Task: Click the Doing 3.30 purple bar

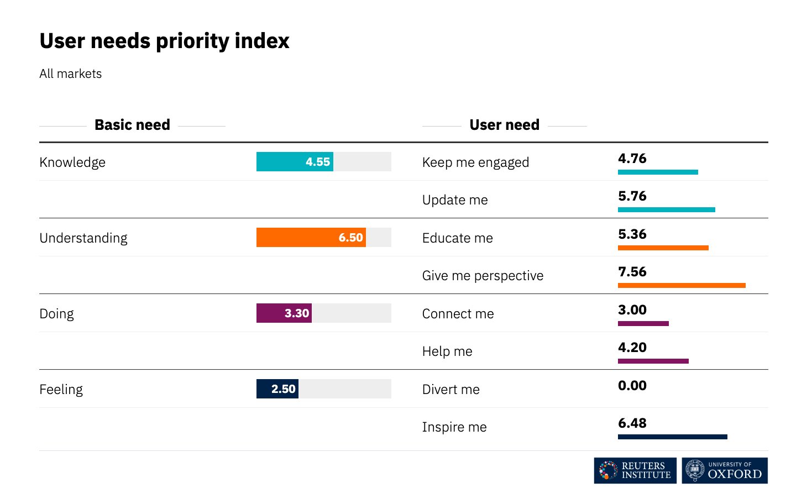Action: (284, 313)
